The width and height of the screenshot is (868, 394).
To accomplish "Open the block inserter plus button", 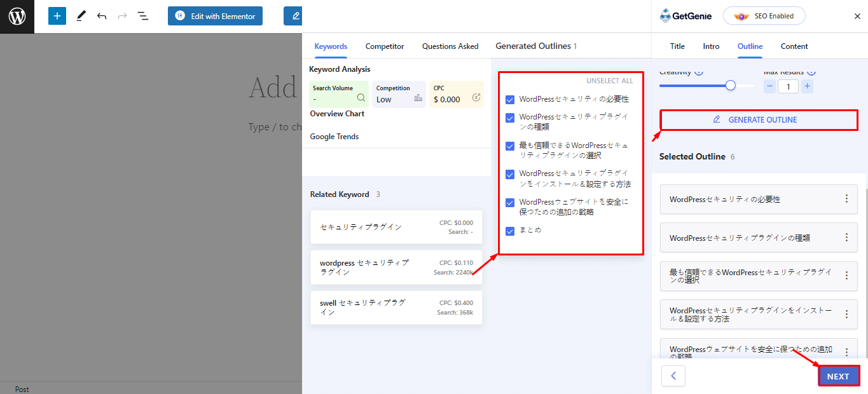I will tap(57, 16).
